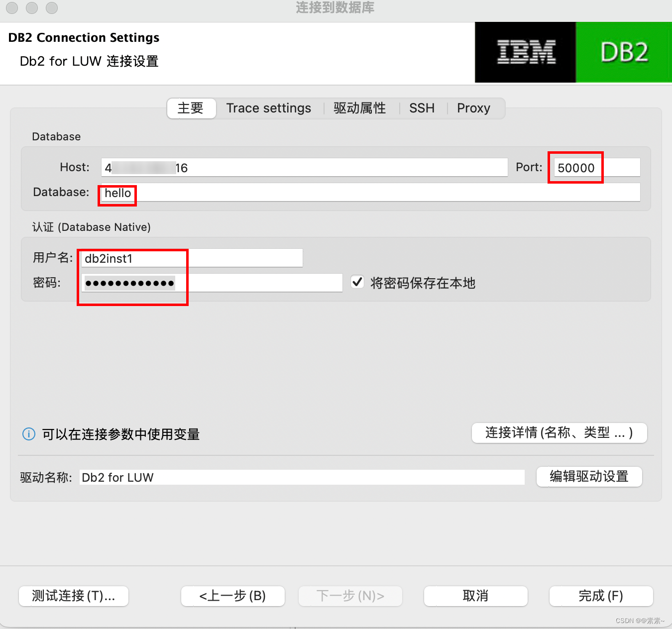Click the info icon beside variables hint
This screenshot has width=672, height=629.
tap(29, 434)
